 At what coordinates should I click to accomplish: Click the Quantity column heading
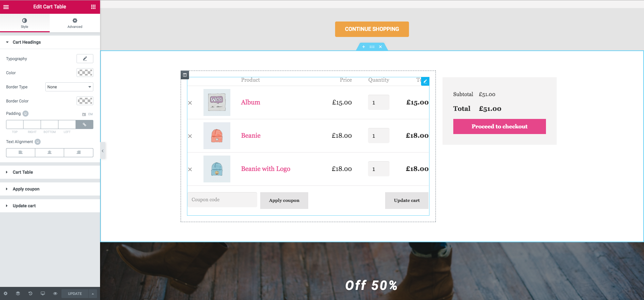[x=379, y=80]
